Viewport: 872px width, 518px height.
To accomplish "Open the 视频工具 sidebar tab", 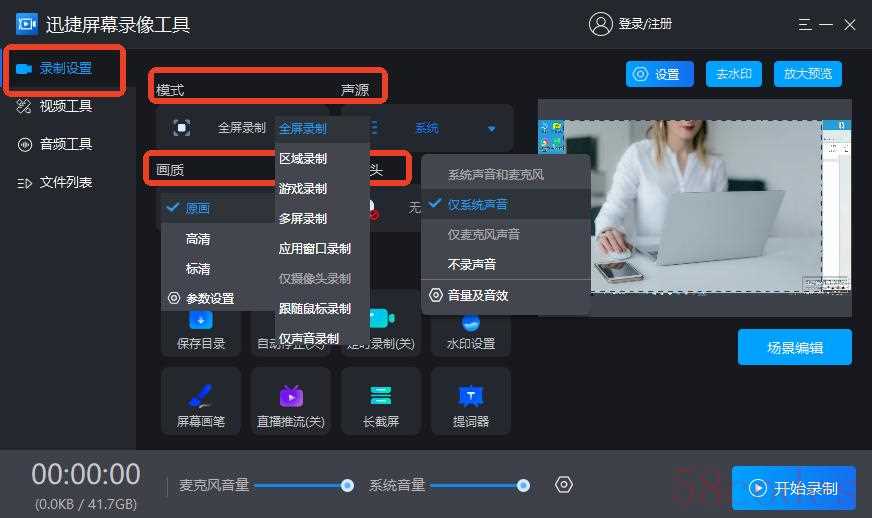I will (65, 106).
